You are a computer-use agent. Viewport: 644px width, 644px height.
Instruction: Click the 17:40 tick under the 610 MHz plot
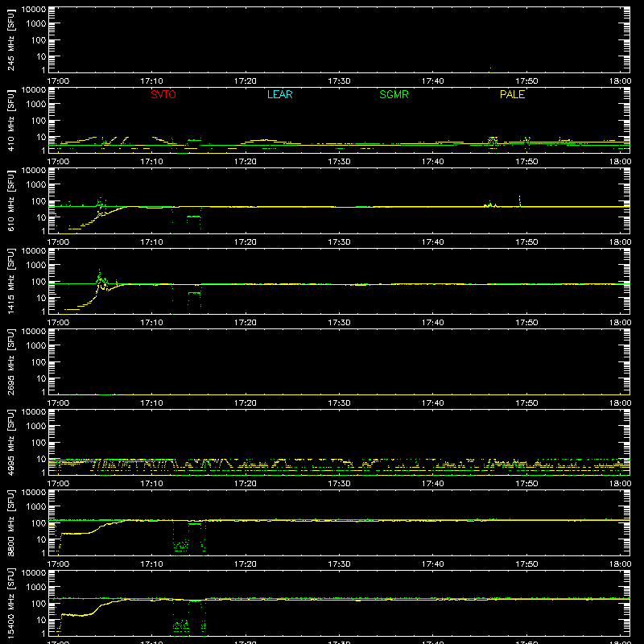click(433, 242)
